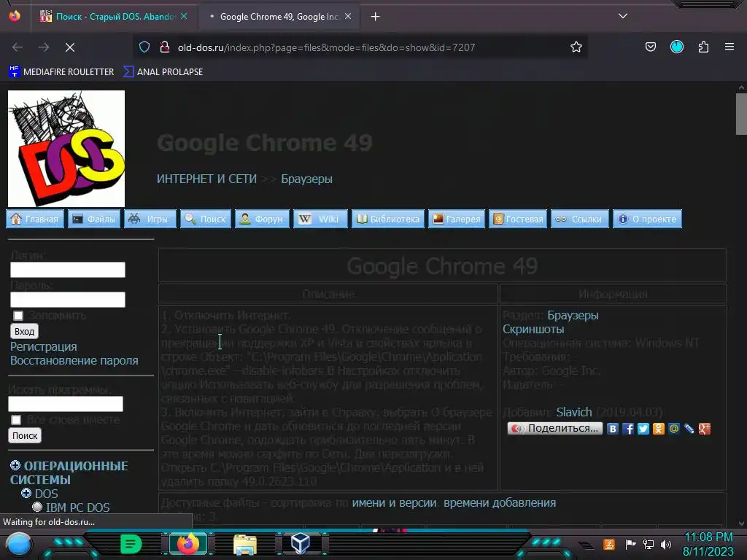The image size is (747, 560).
Task: Open MEDIAFIRE ROULETTER bookmark
Action: point(61,72)
